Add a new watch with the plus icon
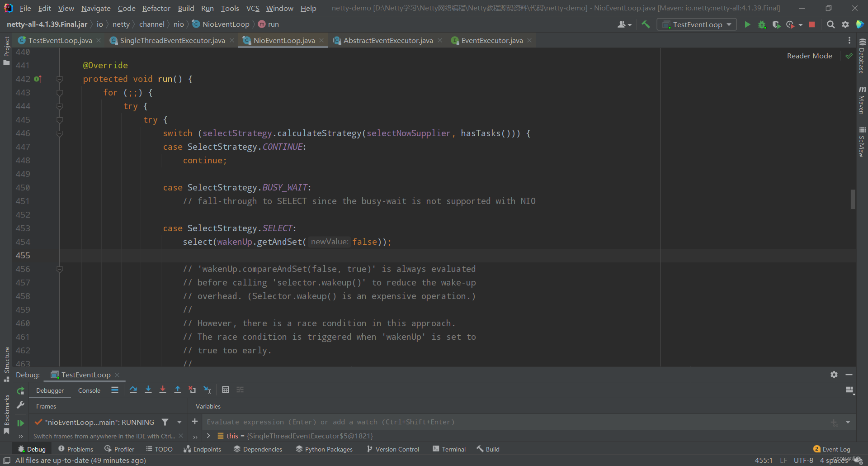Screen dimensions: 868x466 (x=195, y=422)
